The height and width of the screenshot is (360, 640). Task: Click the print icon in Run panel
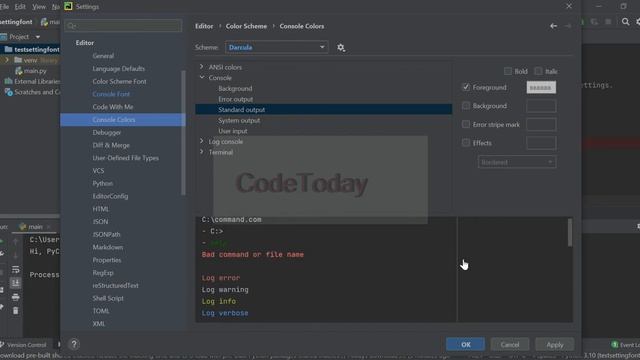coord(16,297)
